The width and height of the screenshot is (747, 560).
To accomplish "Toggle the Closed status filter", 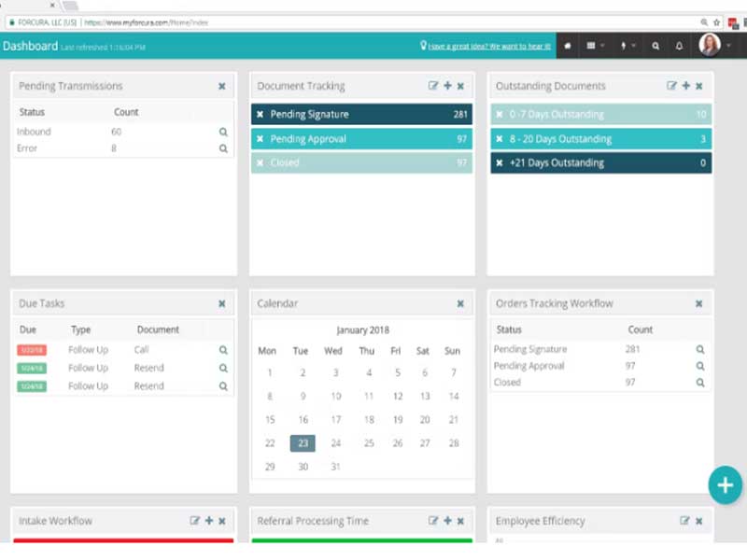I will click(x=261, y=162).
